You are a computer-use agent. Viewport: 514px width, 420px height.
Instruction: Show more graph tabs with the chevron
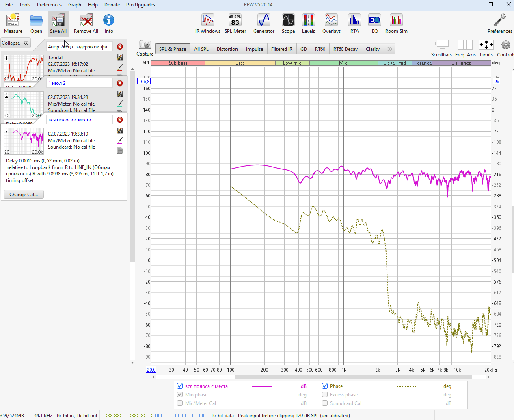(x=389, y=49)
